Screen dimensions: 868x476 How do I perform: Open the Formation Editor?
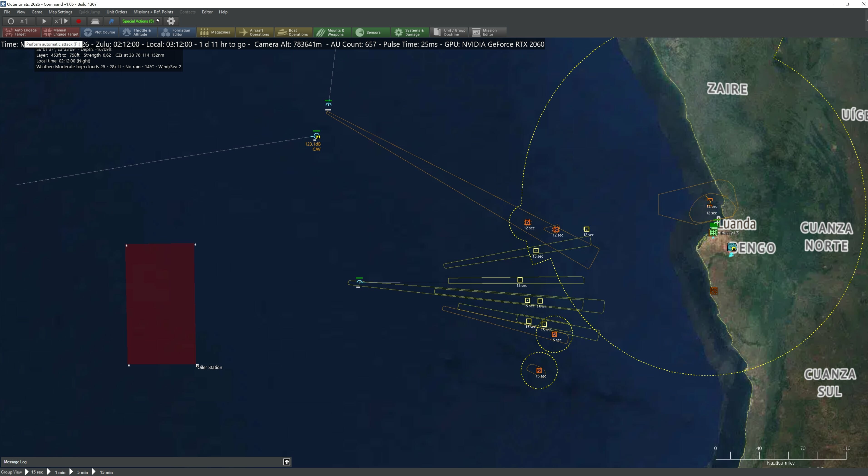click(x=176, y=32)
